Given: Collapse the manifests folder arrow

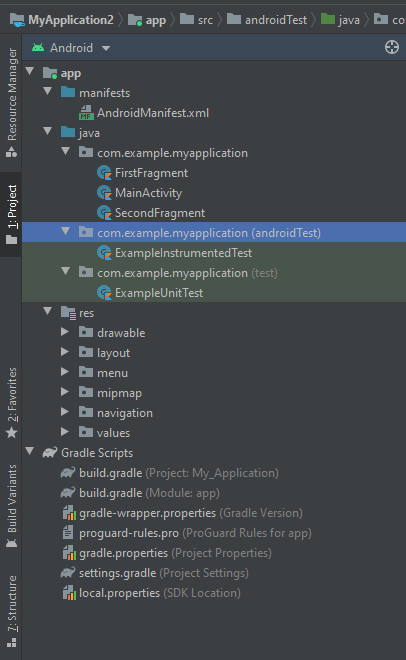Looking at the screenshot, I should coord(48,91).
